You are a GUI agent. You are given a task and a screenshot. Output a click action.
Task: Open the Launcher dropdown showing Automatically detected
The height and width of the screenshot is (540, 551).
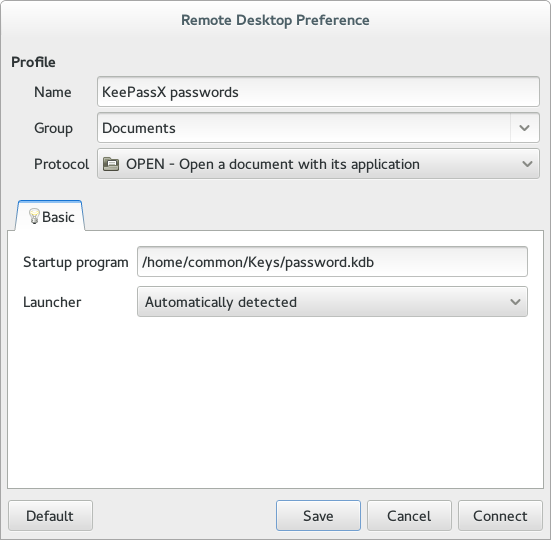point(332,302)
